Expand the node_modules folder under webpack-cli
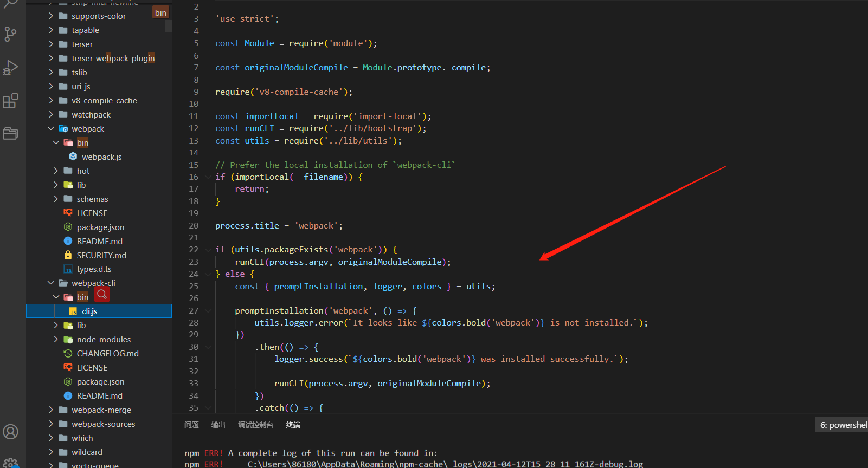This screenshot has width=868, height=468. pyautogui.click(x=56, y=339)
